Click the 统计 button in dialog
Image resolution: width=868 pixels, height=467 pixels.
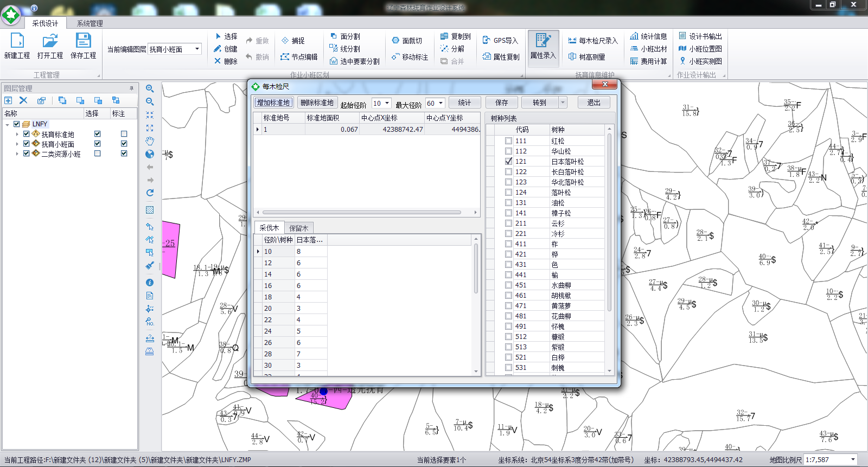[465, 103]
